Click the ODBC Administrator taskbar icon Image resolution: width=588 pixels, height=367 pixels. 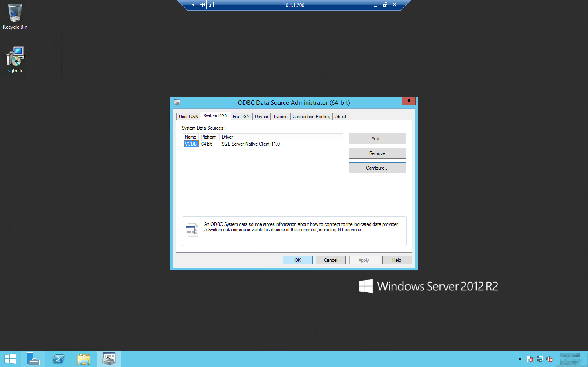[109, 359]
